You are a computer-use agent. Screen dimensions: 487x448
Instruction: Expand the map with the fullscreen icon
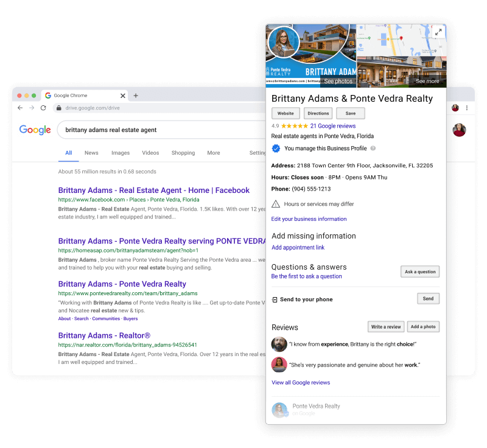click(438, 32)
